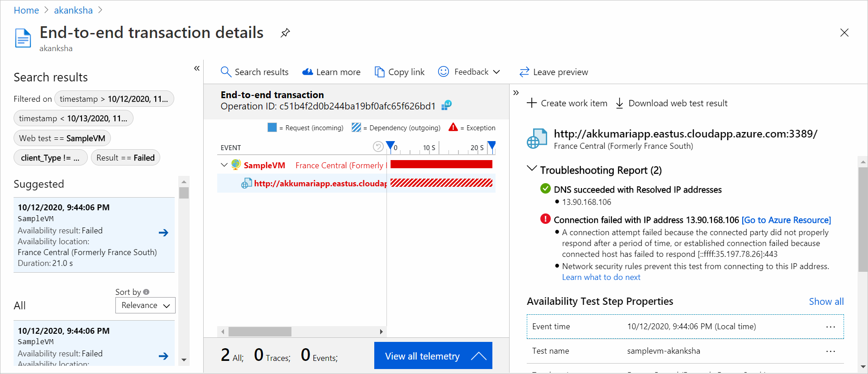Toggle the Web test == SampleVM filter
The height and width of the screenshot is (374, 868).
(62, 138)
